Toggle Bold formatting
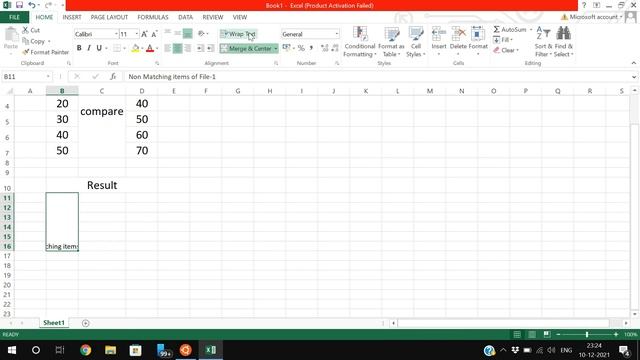 pyautogui.click(x=79, y=48)
